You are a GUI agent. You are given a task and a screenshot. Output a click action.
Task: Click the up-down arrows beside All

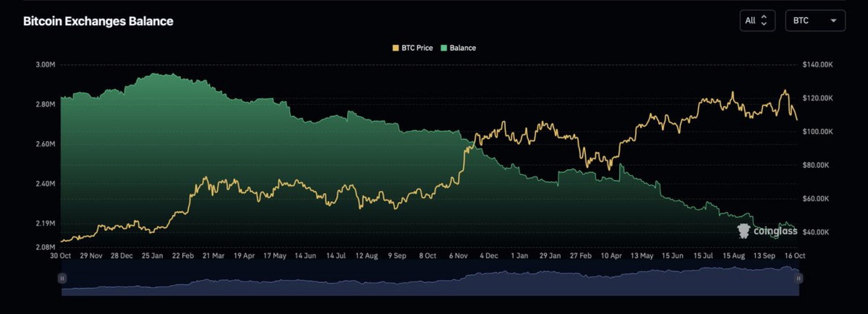pyautogui.click(x=764, y=21)
